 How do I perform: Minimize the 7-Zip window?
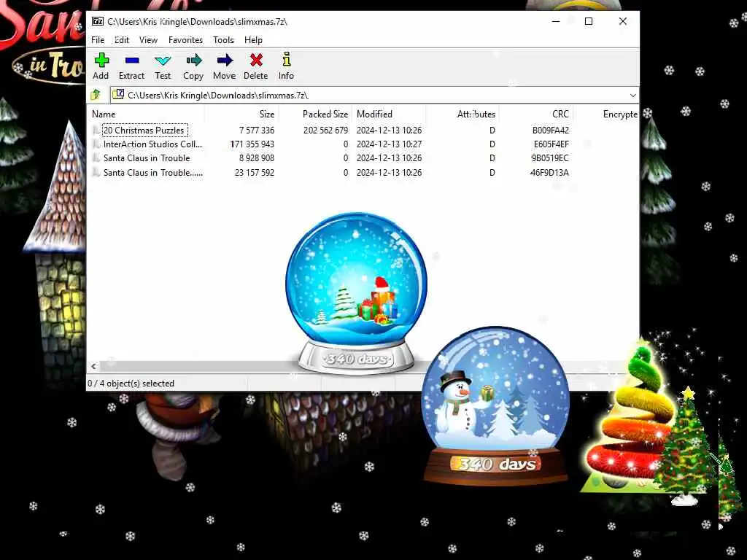tap(555, 21)
